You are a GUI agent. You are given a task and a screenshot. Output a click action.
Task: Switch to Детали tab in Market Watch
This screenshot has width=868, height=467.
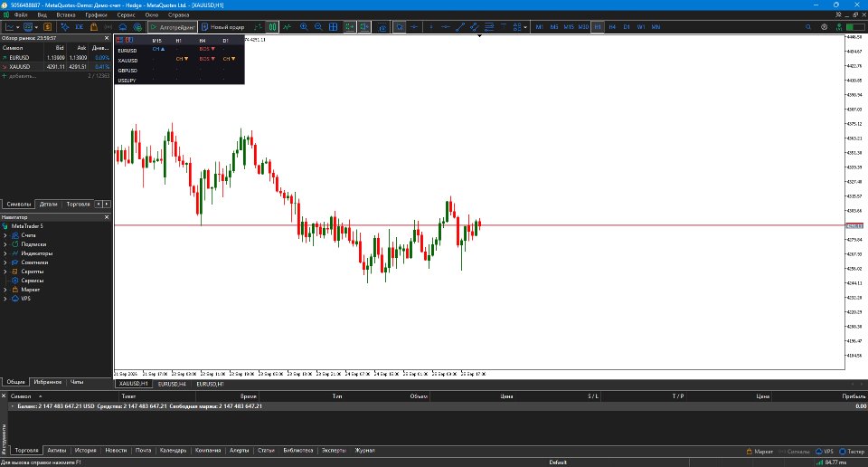[x=48, y=204]
